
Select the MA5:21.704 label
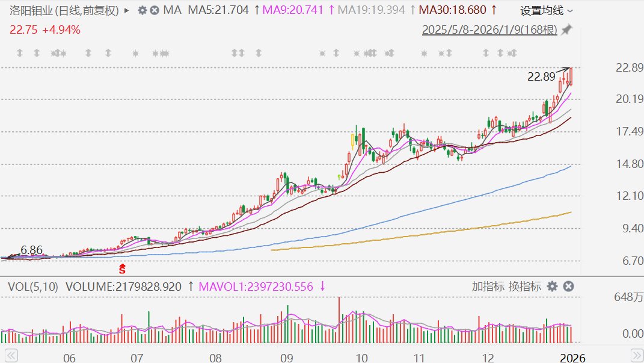[x=218, y=10]
